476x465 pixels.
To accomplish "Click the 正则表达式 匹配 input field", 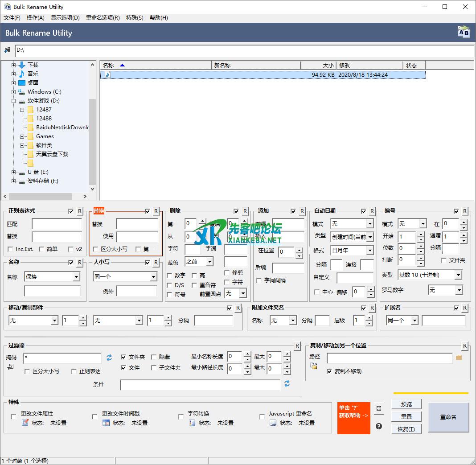I will click(57, 224).
